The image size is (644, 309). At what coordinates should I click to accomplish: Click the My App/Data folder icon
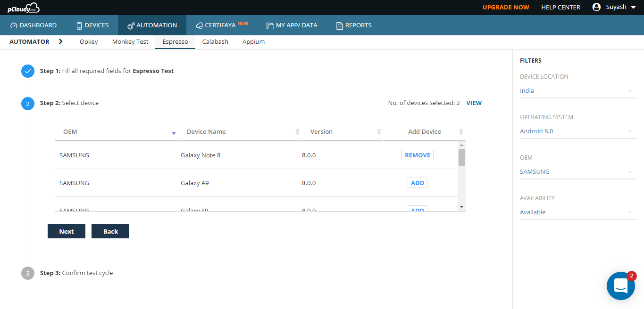pyautogui.click(x=270, y=25)
